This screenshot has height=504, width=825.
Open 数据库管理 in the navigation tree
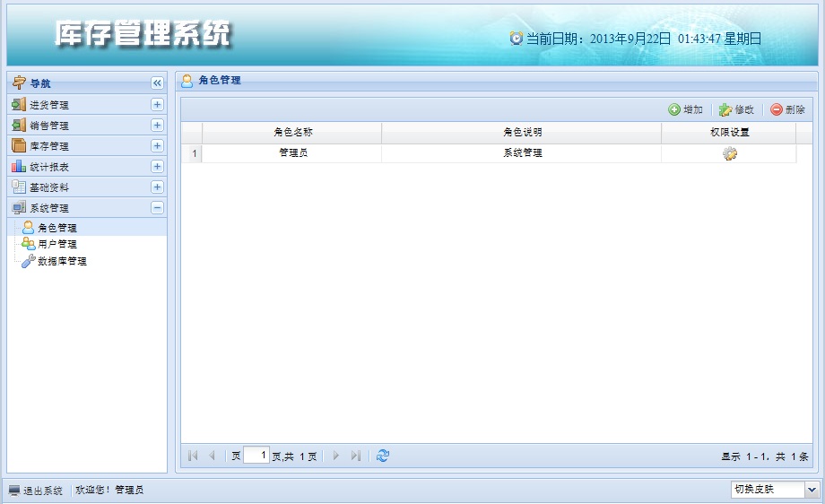61,261
